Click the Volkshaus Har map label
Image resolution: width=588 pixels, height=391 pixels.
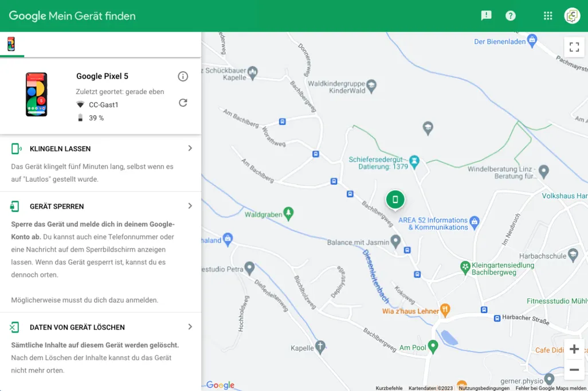pyautogui.click(x=565, y=196)
